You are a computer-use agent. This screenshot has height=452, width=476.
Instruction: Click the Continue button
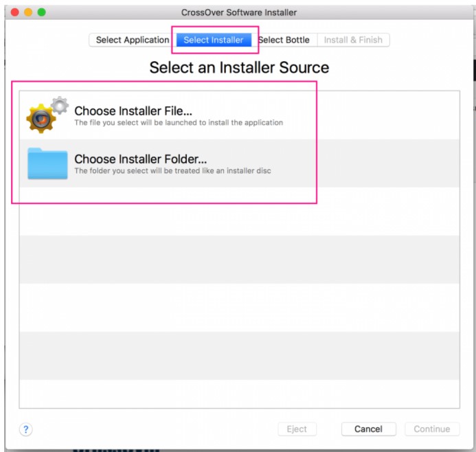click(432, 429)
